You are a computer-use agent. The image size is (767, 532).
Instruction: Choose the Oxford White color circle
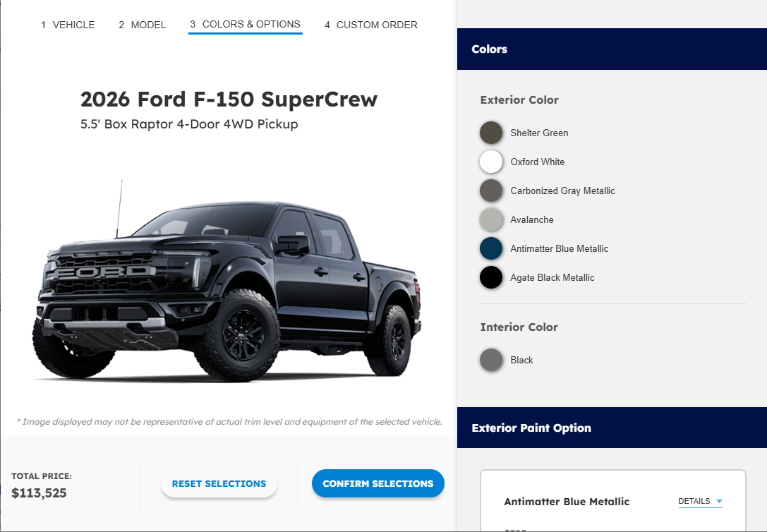(491, 162)
